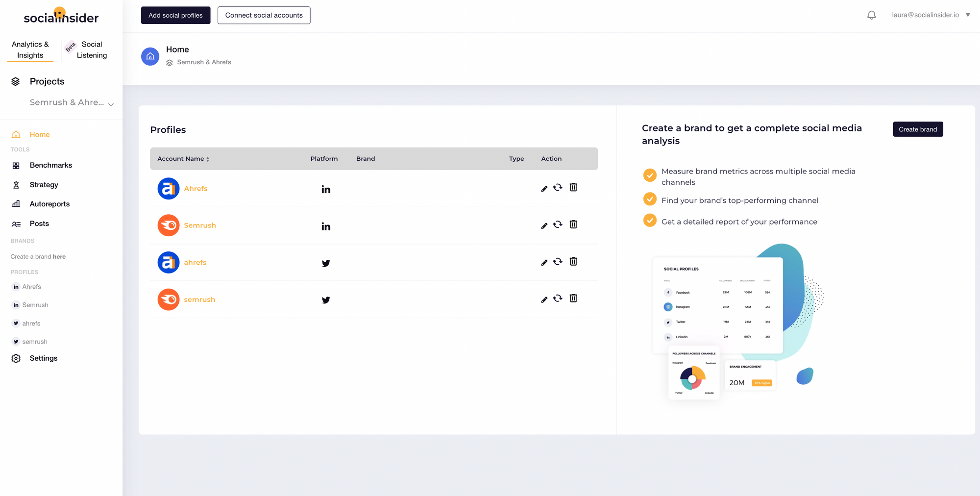Switch to Analytics & Insights tab

tap(30, 50)
